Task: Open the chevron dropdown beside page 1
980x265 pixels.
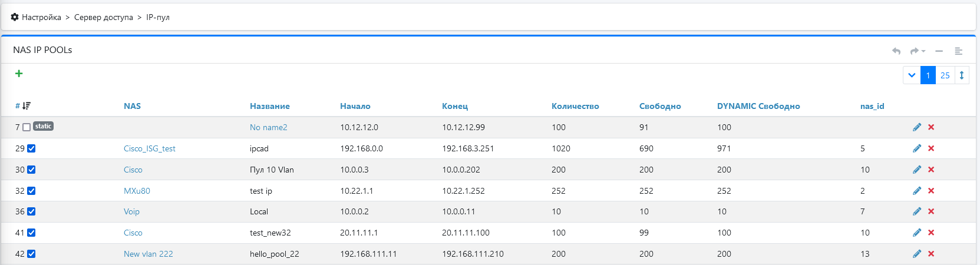Action: pos(912,75)
